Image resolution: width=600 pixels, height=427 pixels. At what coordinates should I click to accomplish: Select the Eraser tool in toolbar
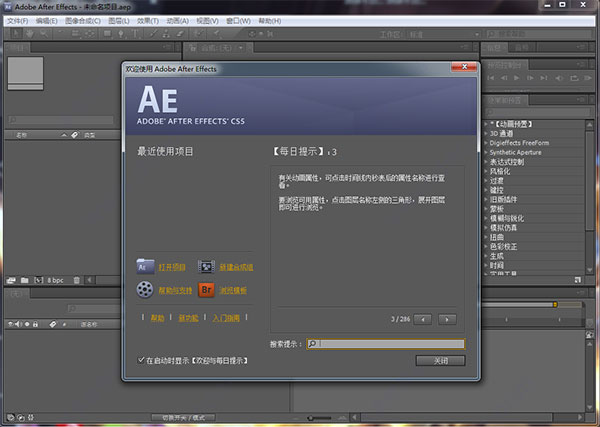(180, 34)
